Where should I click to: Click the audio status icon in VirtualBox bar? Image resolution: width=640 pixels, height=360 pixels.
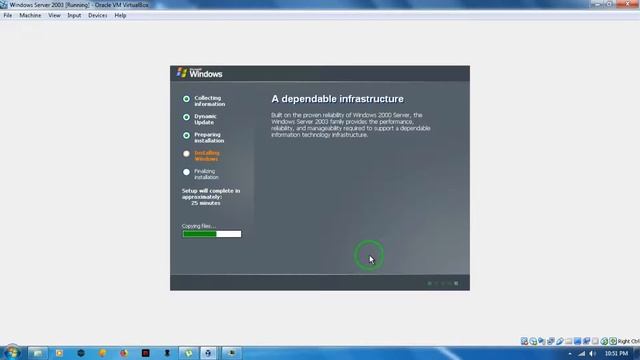pyautogui.click(x=542, y=341)
